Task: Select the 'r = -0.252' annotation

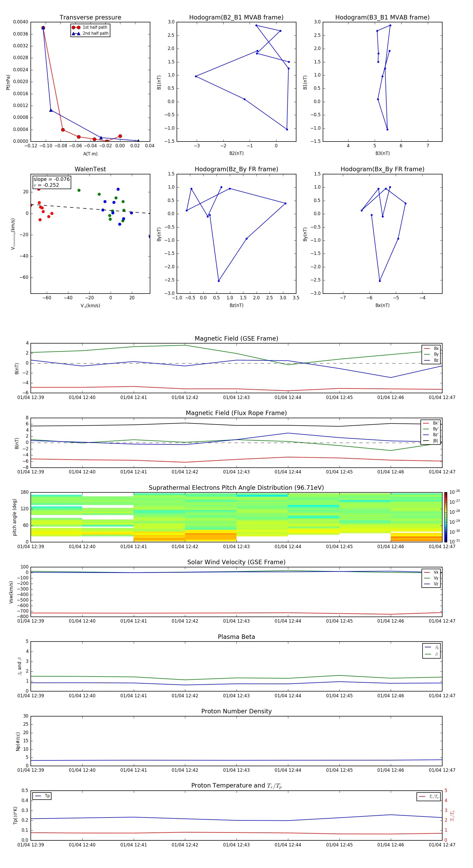Action: pos(47,185)
